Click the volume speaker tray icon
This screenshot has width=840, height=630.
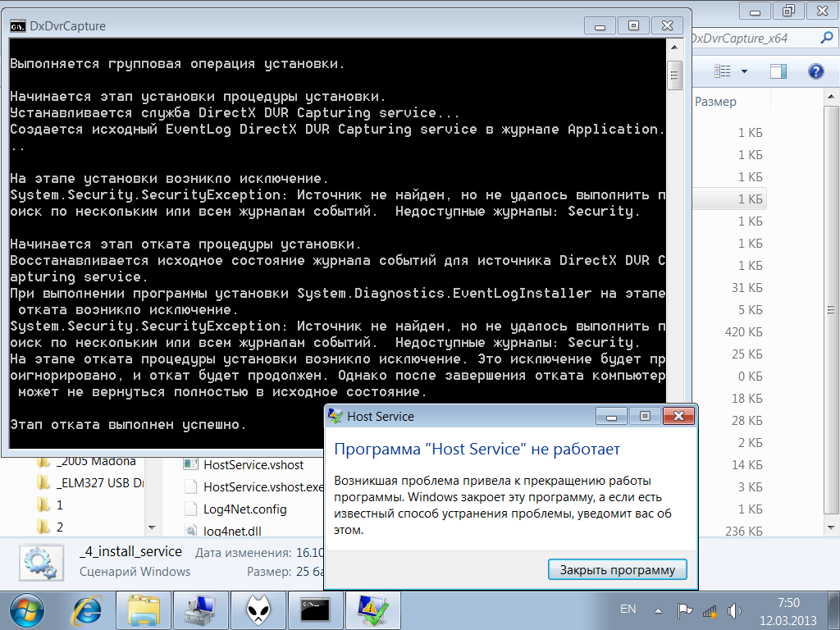[734, 610]
